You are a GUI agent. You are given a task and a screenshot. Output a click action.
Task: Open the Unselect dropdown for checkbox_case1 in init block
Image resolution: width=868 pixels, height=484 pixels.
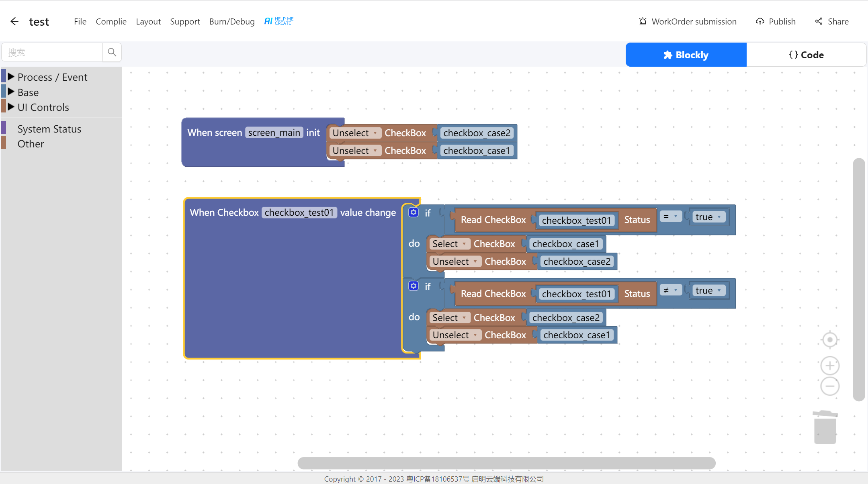click(x=355, y=151)
